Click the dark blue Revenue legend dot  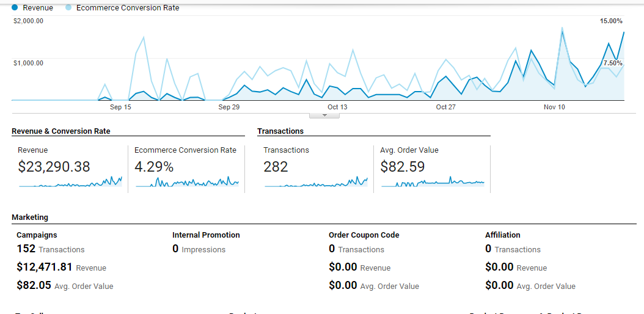coord(15,8)
